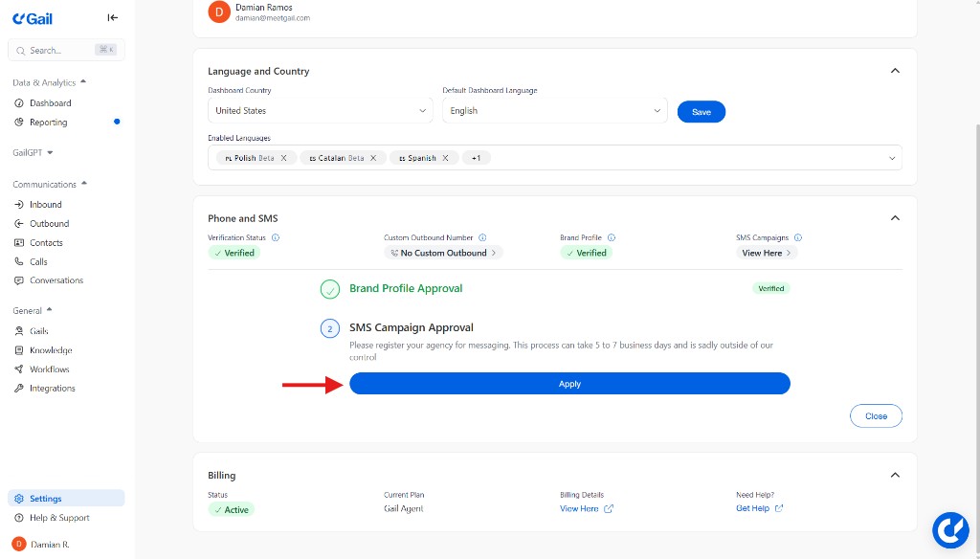Click the Save button for language settings

pos(701,112)
